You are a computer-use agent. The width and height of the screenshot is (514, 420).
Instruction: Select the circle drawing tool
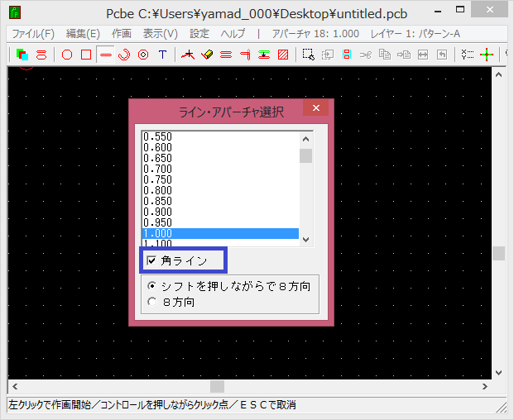(x=67, y=55)
